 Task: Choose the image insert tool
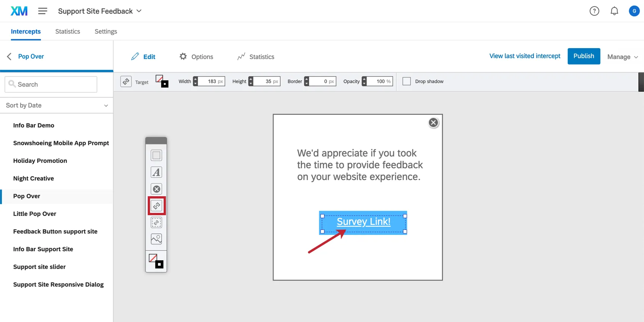[x=156, y=239]
